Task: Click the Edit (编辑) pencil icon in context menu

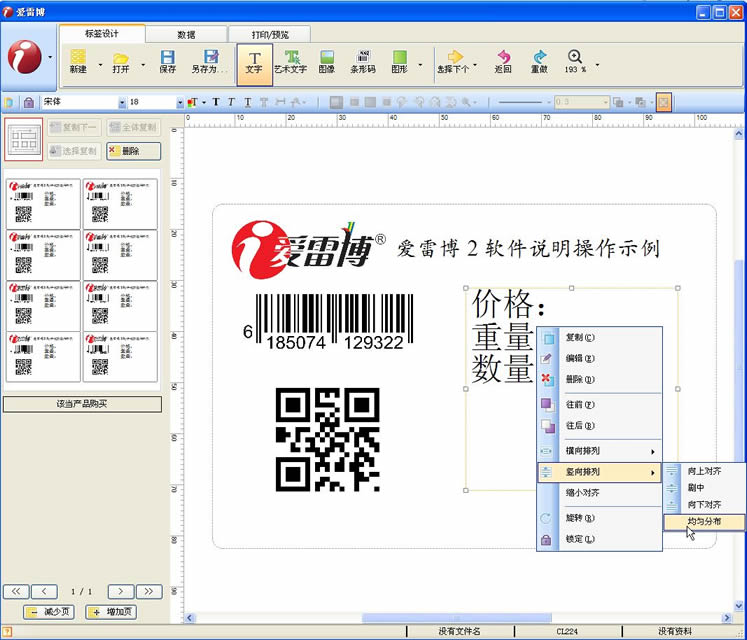Action: (547, 358)
